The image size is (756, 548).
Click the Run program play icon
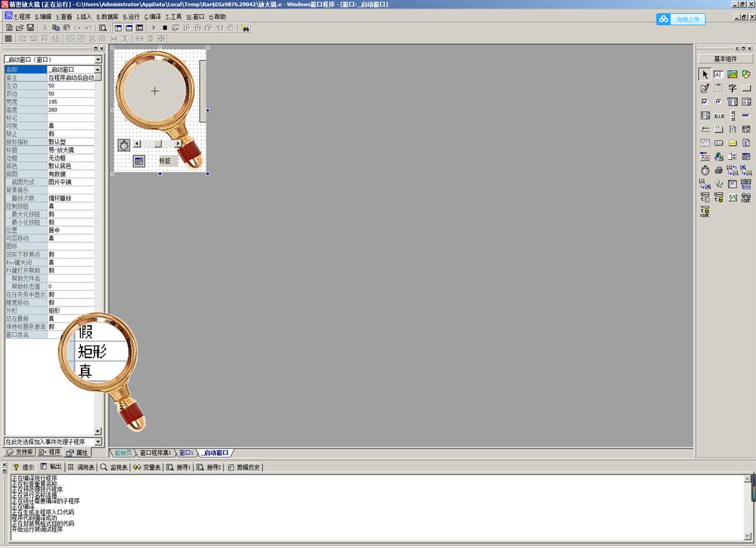click(x=154, y=28)
